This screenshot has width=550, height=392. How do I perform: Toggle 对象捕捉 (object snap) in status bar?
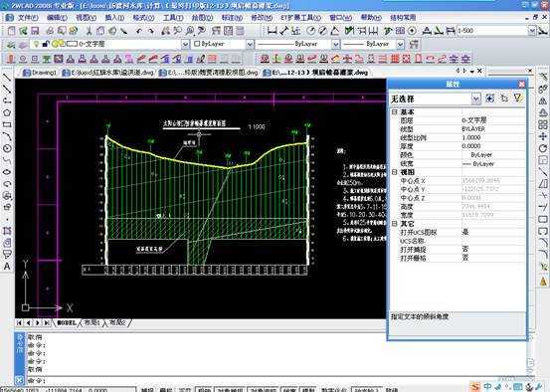tap(230, 390)
